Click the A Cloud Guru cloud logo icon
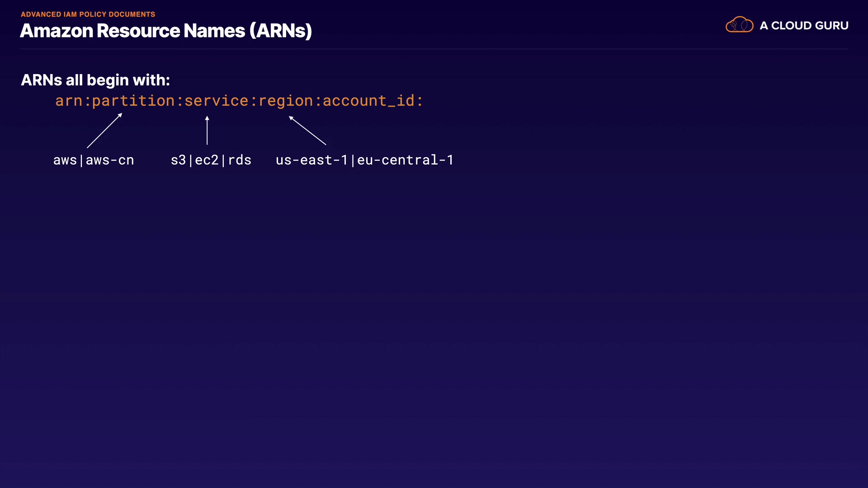 pyautogui.click(x=739, y=25)
